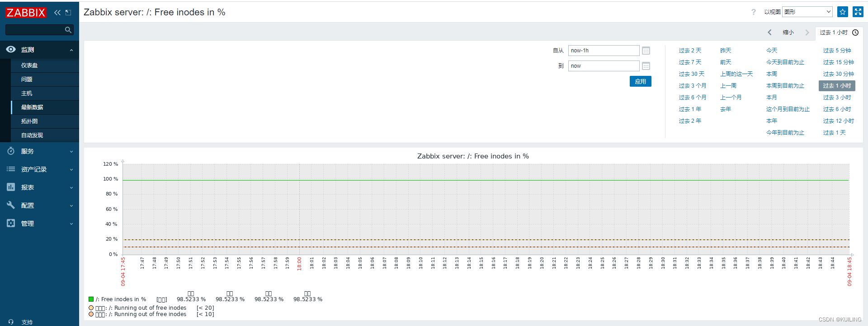Click the 报表 chart icon

pos(11,187)
